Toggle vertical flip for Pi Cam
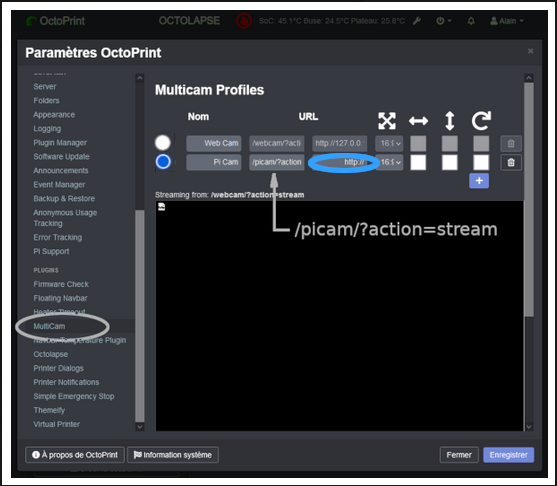The height and width of the screenshot is (486, 557). (449, 162)
